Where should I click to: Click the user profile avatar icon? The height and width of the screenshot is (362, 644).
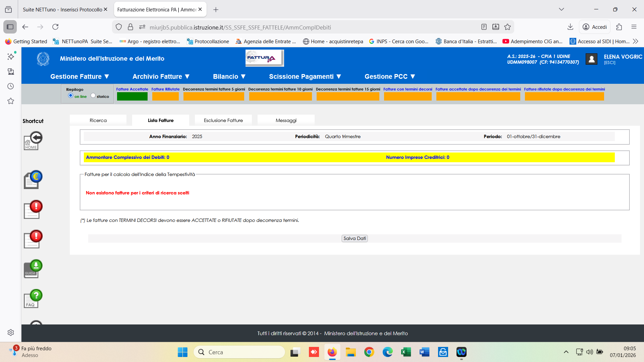(x=591, y=59)
